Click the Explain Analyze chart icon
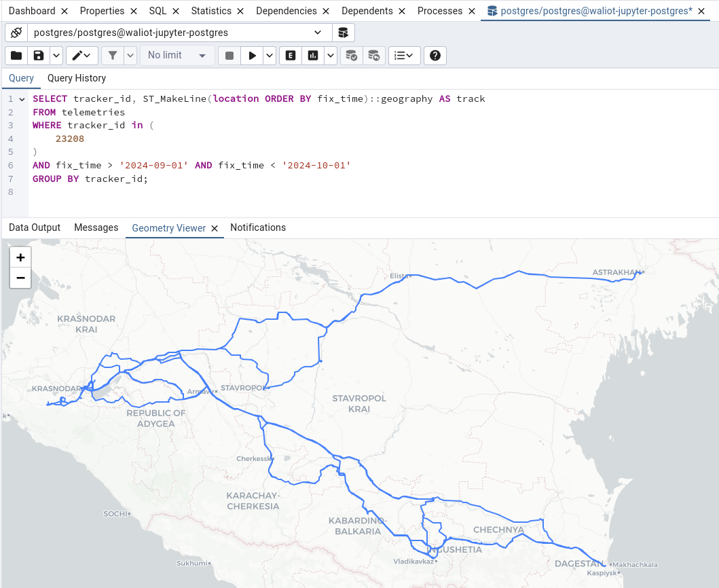This screenshot has width=719, height=588. tap(313, 56)
